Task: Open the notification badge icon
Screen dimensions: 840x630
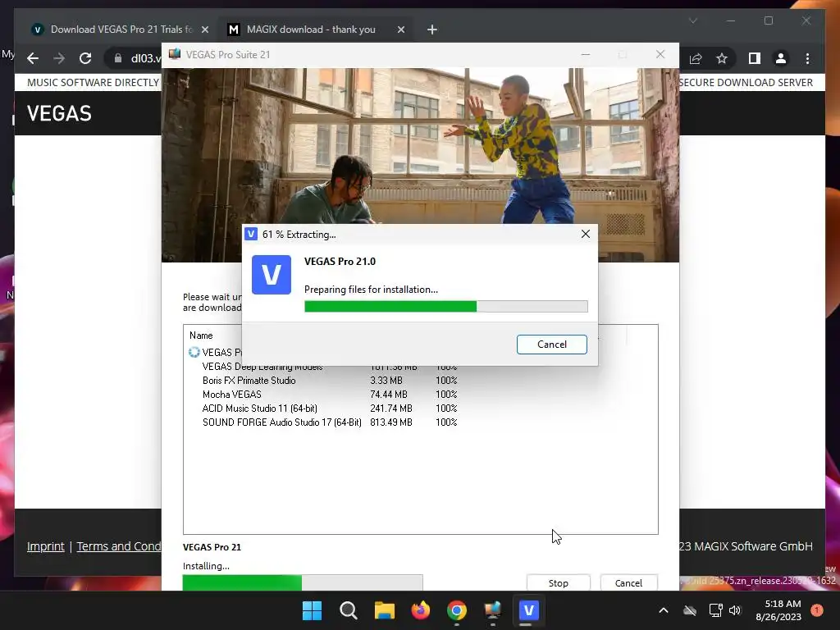Action: click(817, 610)
